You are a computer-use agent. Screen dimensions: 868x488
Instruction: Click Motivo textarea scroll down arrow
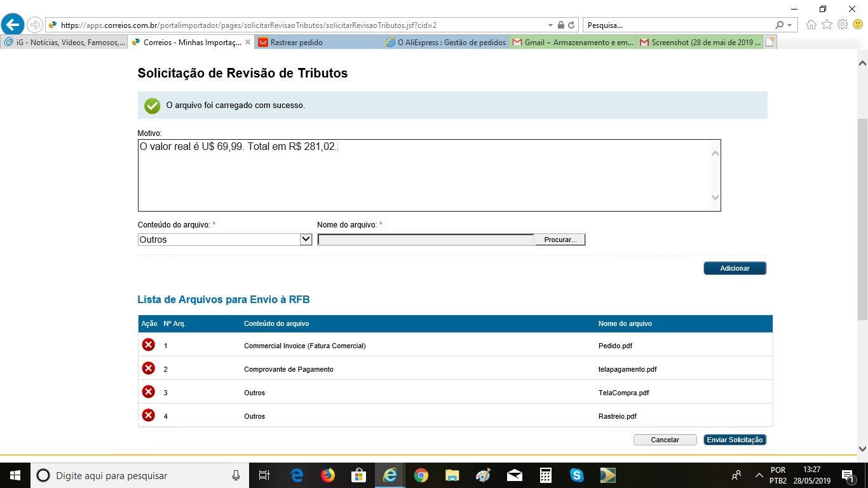(715, 197)
